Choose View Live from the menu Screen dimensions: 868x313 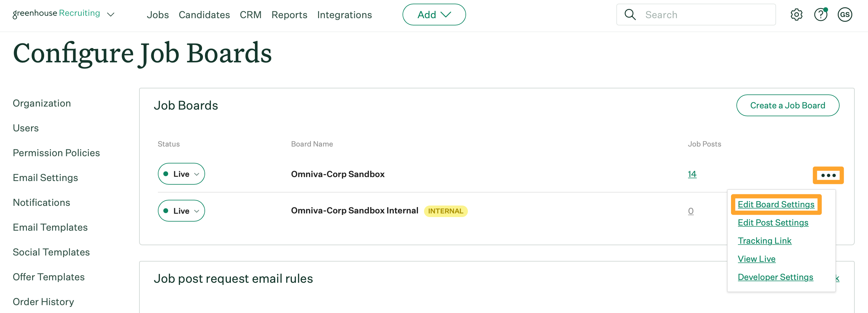coord(756,259)
